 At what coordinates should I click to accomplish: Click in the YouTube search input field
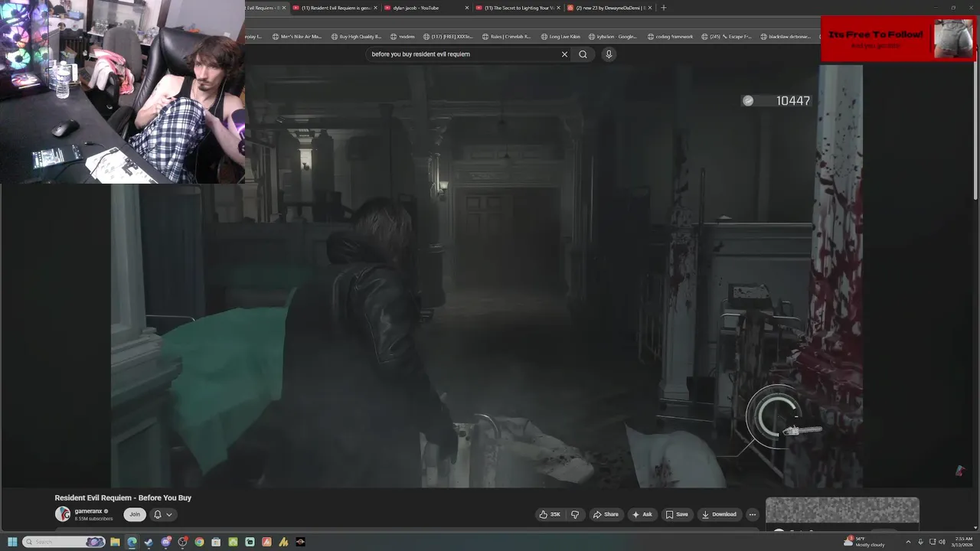[463, 54]
